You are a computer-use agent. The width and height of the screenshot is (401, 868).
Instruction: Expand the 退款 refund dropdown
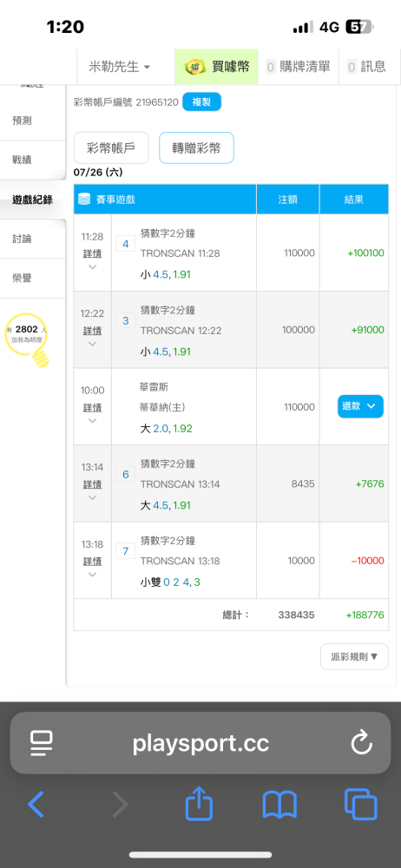pos(360,406)
